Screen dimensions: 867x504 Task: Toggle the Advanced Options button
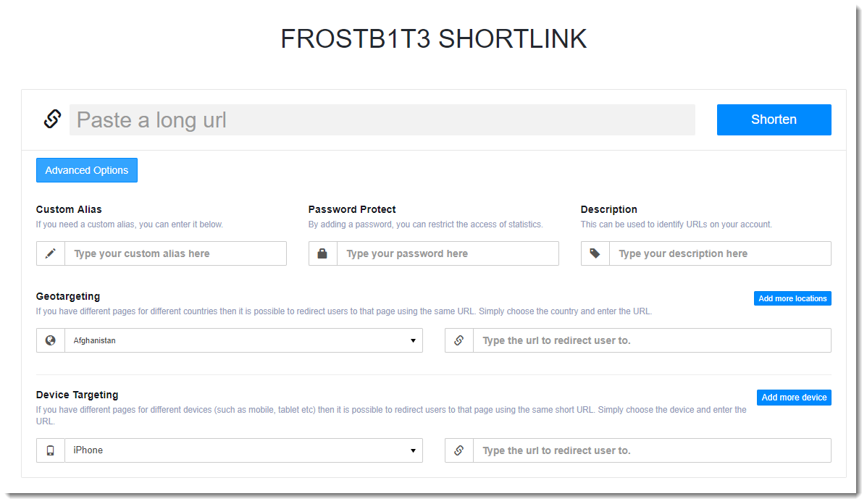coord(87,170)
